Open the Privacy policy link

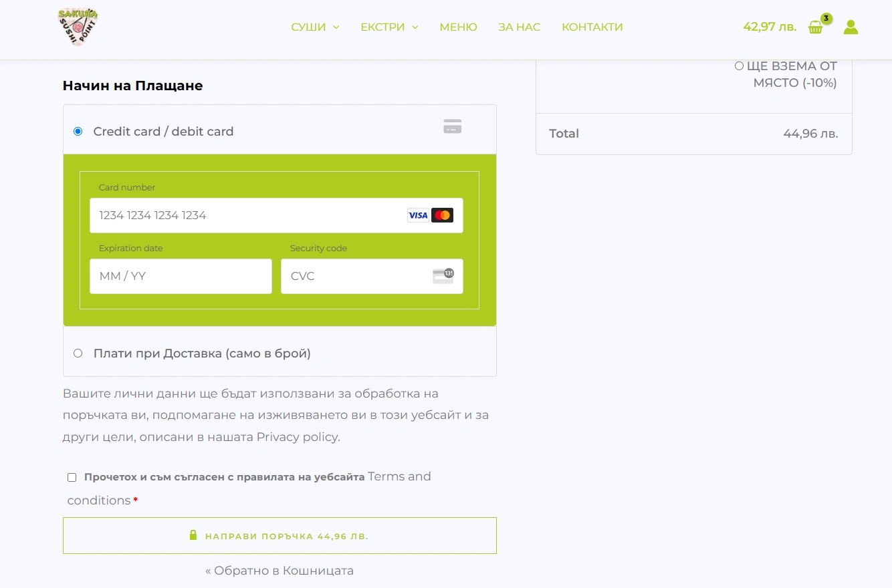tap(298, 437)
